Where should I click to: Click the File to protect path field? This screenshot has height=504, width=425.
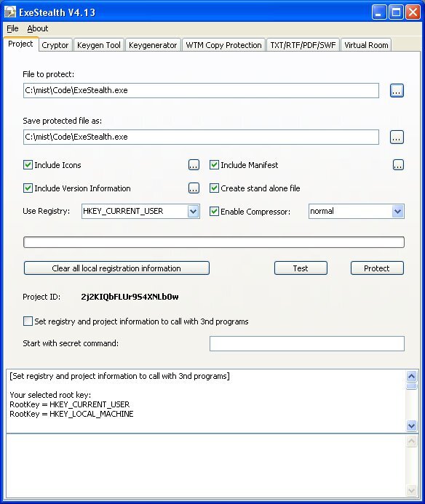tap(201, 91)
